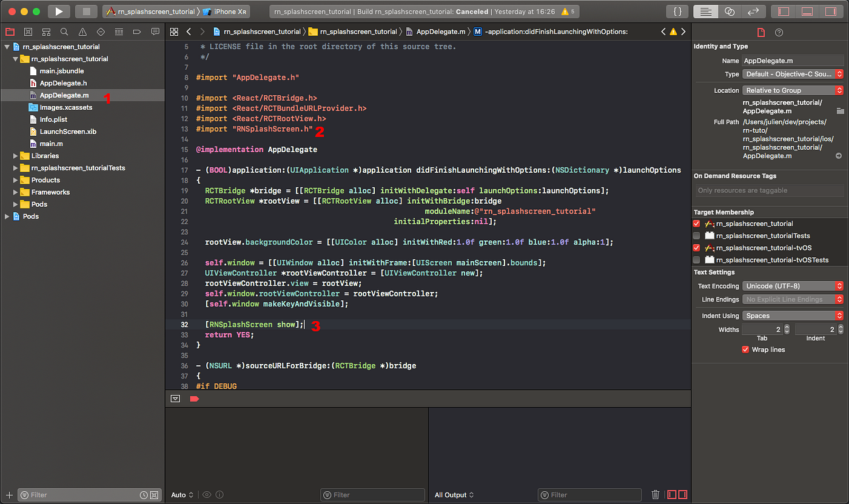Show the Quick Help inspector
This screenshot has width=849, height=504.
779,32
